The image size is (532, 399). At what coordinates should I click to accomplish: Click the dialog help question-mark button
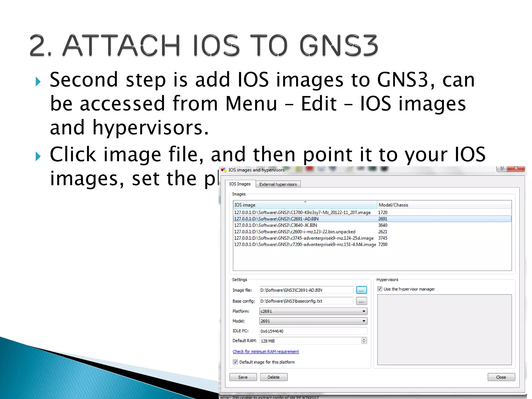502,169
